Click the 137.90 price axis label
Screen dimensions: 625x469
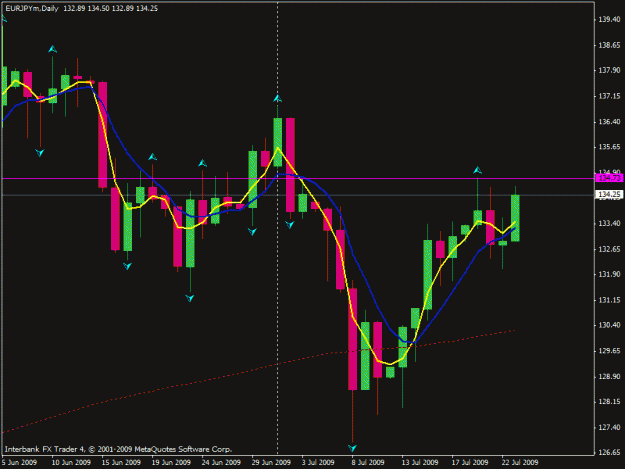[609, 70]
